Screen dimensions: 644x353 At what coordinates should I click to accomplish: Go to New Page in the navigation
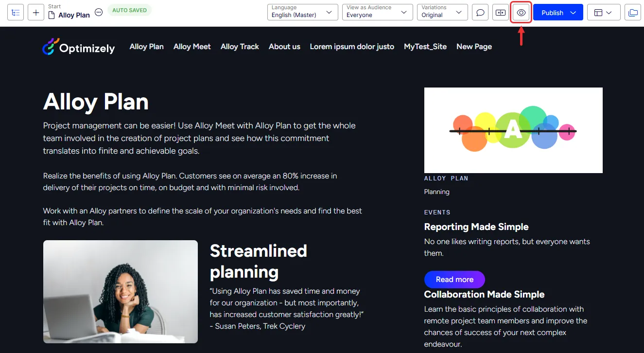(x=474, y=47)
